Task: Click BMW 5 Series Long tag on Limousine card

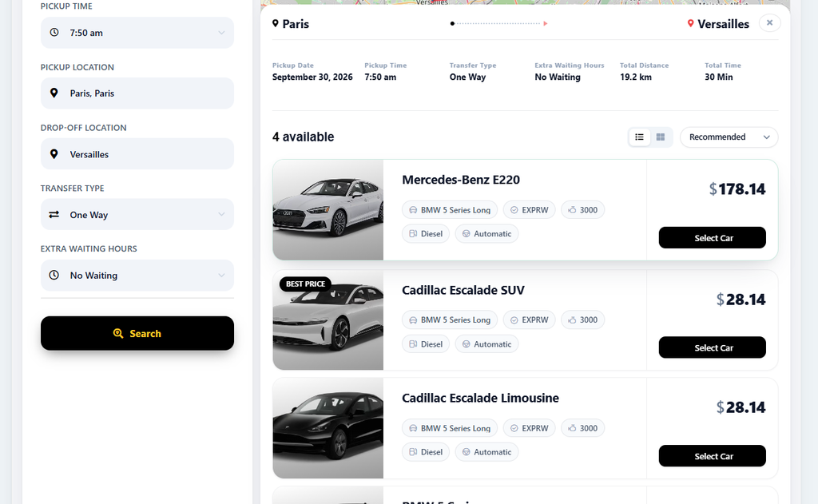Action: 450,428
